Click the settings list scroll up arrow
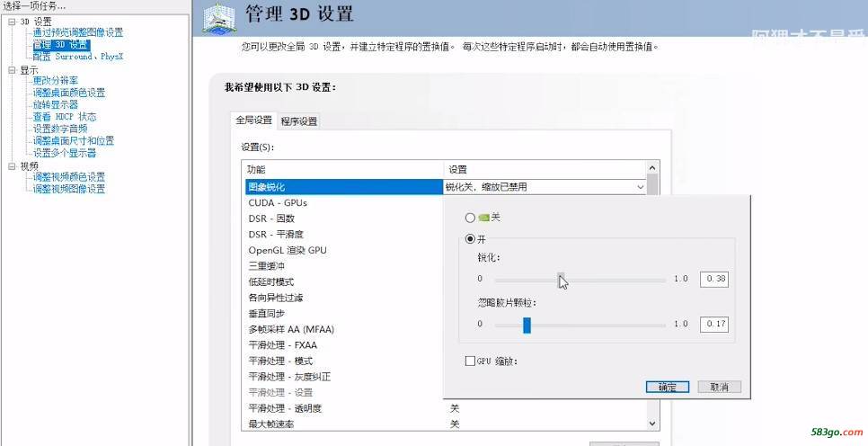868x446 pixels. pos(652,168)
